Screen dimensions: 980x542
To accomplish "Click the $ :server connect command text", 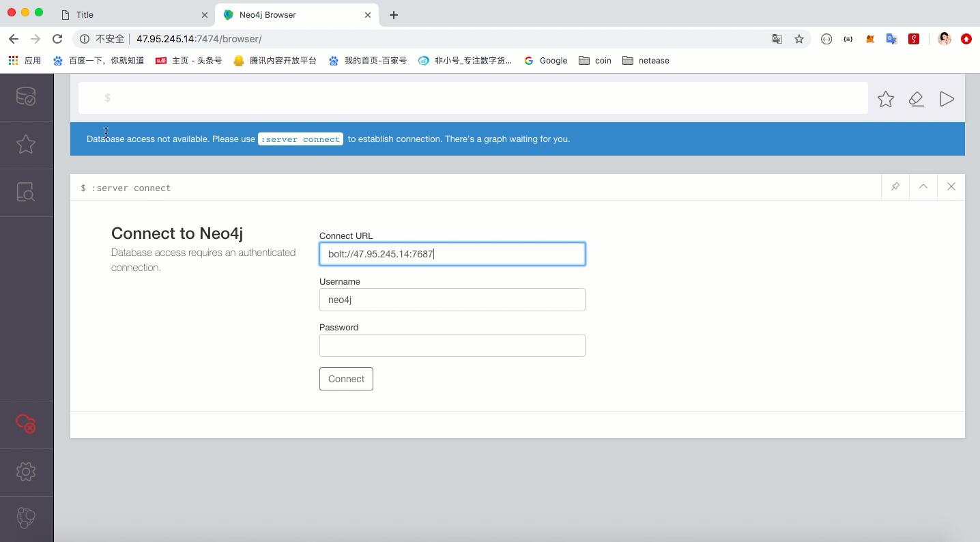I will pyautogui.click(x=126, y=188).
